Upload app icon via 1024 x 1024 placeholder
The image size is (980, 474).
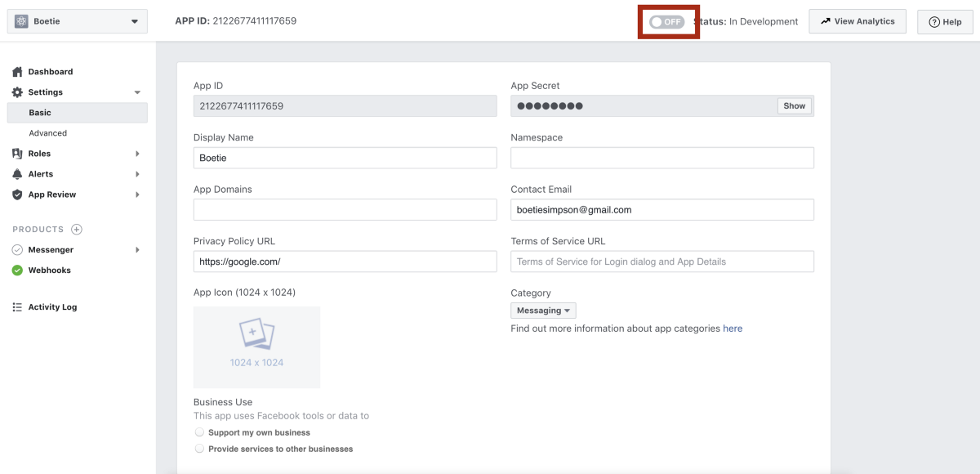pyautogui.click(x=256, y=347)
